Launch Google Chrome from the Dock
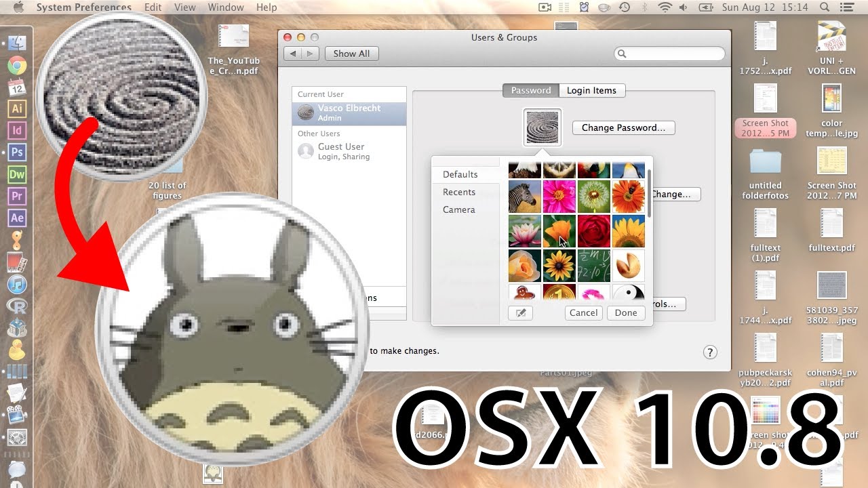868x488 pixels. (x=17, y=65)
